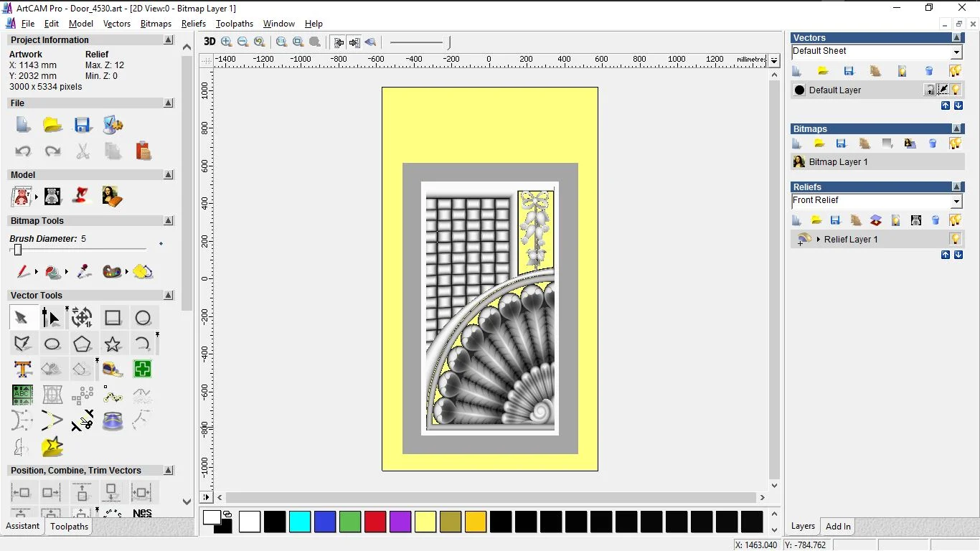Choose the Create Polygon vector tool

[83, 344]
